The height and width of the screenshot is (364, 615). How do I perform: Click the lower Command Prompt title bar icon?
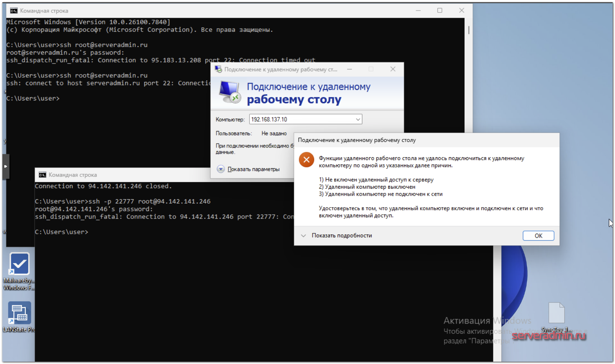(x=42, y=175)
